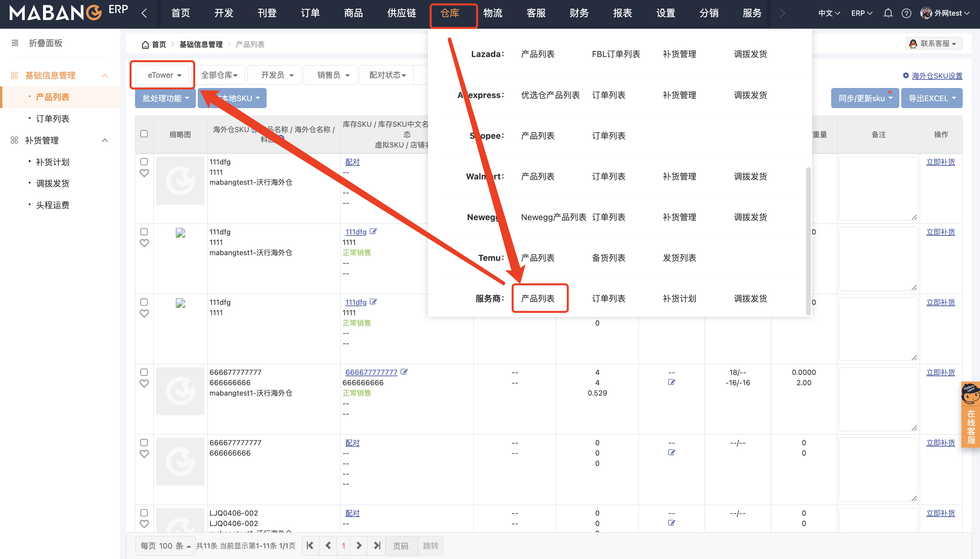The width and height of the screenshot is (980, 559).
Task: Click edit icon next to second-row 111dfg link
Action: (373, 231)
